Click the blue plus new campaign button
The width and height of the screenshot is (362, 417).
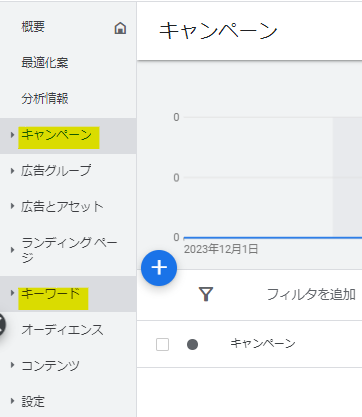pos(159,268)
